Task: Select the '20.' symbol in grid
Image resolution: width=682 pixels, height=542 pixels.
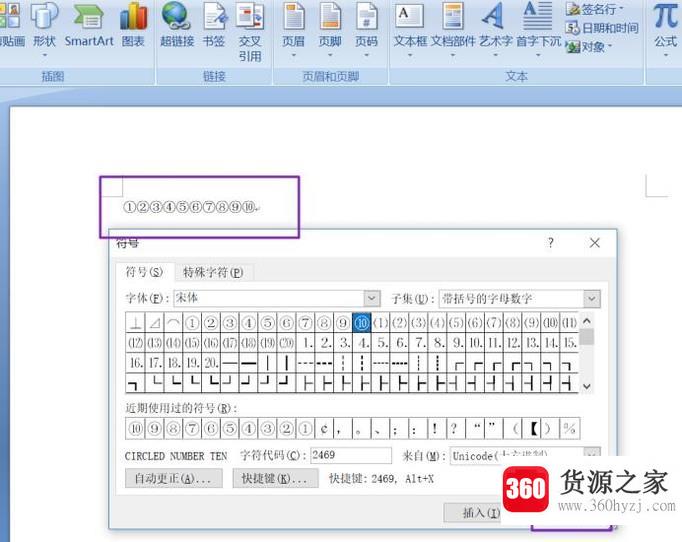Action: coord(211,362)
